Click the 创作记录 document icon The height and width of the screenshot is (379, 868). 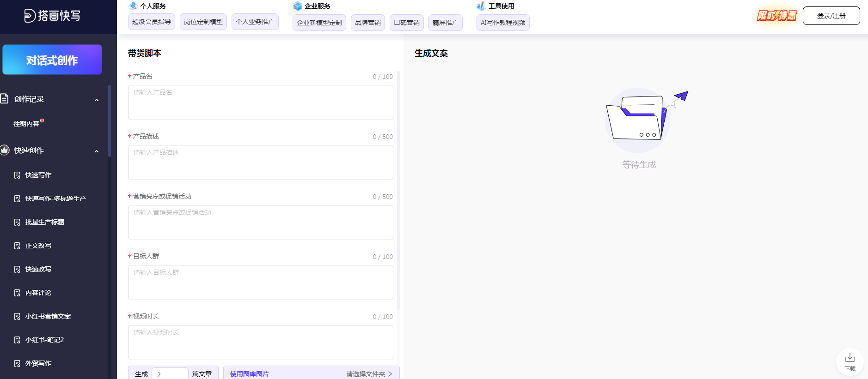5,99
